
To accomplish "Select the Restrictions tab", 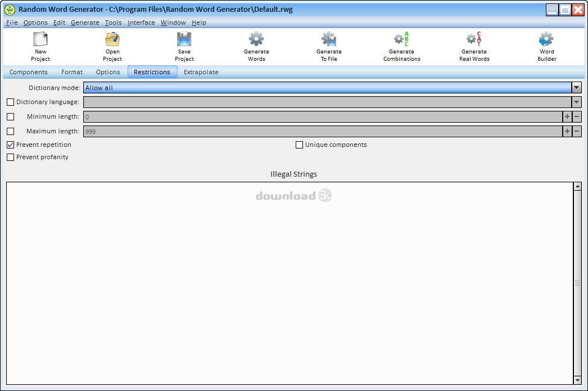I will (x=152, y=72).
